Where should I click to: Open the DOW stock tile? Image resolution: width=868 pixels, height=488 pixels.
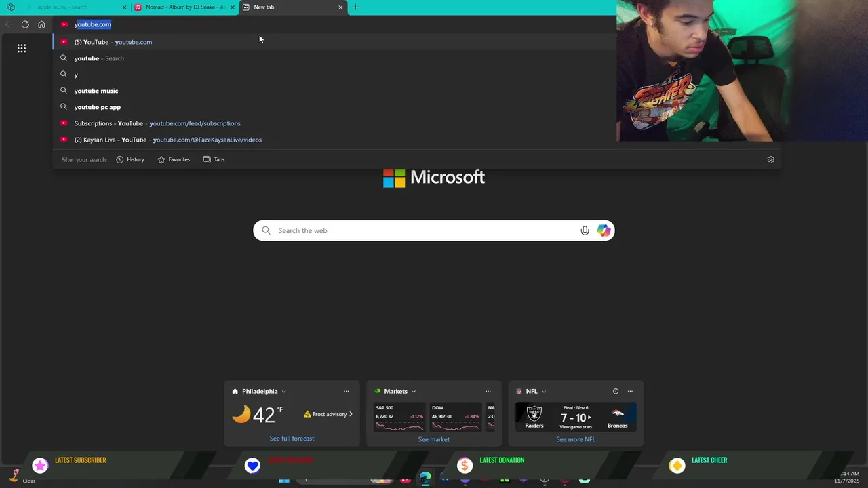pyautogui.click(x=456, y=418)
